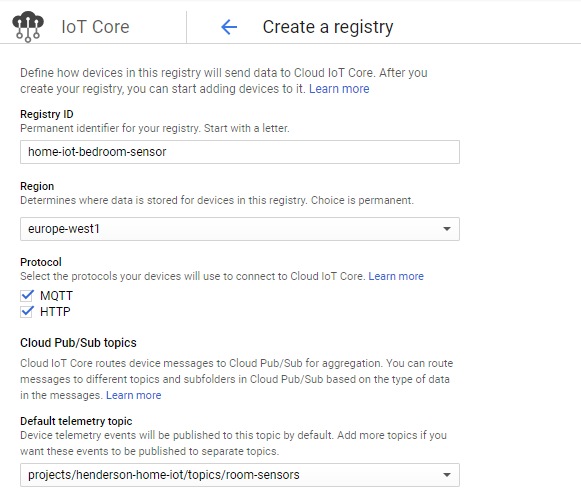Click the Registry ID input field
This screenshot has height=500, width=581.
tap(240, 152)
